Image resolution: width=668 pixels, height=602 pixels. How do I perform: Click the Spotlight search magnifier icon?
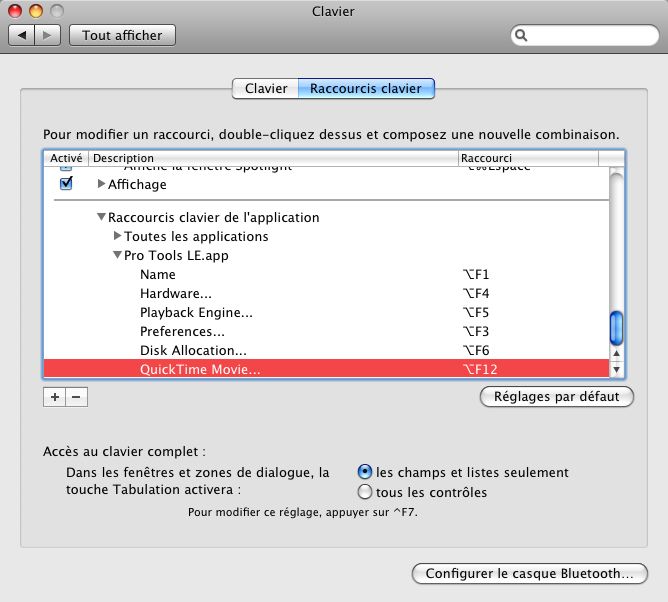pyautogui.click(x=522, y=35)
